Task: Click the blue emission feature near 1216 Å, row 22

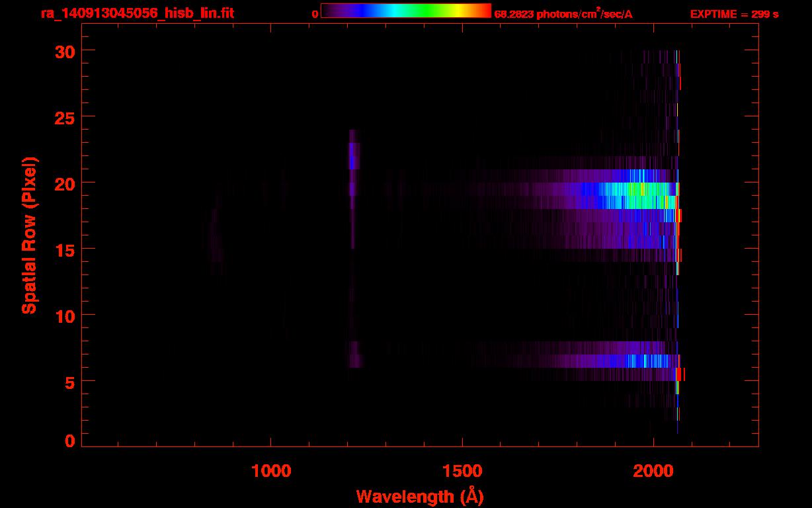Action: click(354, 156)
